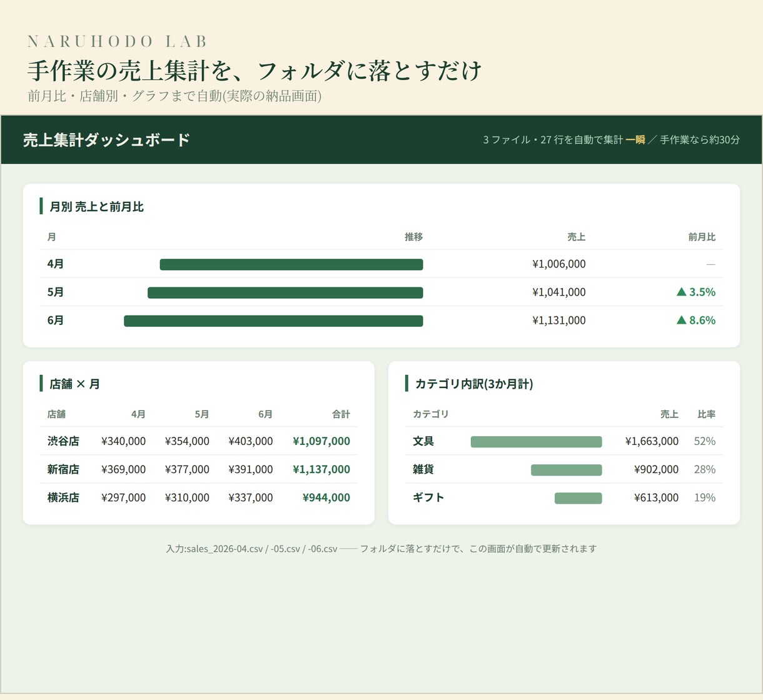The width and height of the screenshot is (763, 700).
Task: Click the 前月比 column header
Action: click(702, 237)
